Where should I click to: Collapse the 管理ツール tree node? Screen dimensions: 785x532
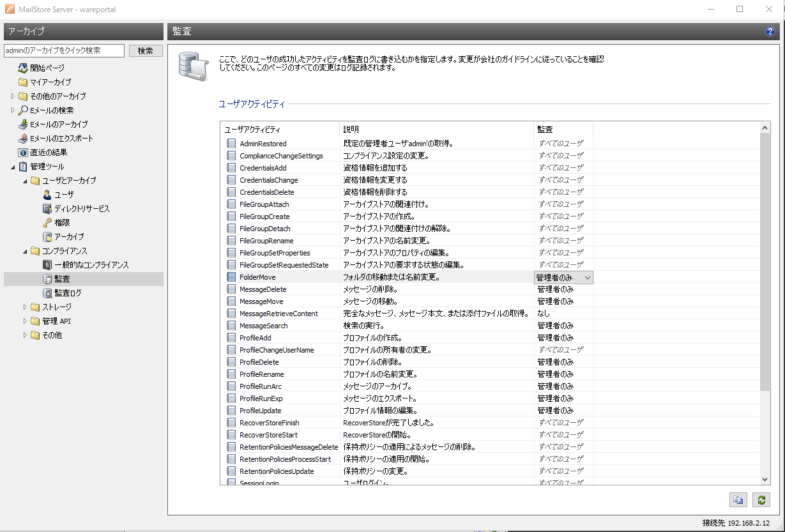pyautogui.click(x=13, y=167)
